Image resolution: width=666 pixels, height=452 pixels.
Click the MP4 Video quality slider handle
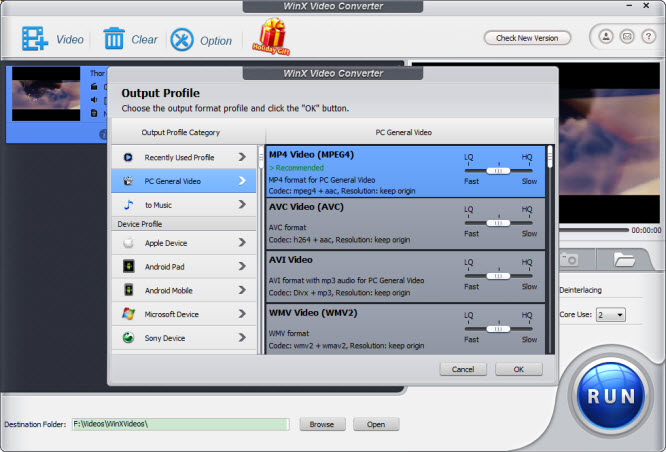pyautogui.click(x=498, y=171)
